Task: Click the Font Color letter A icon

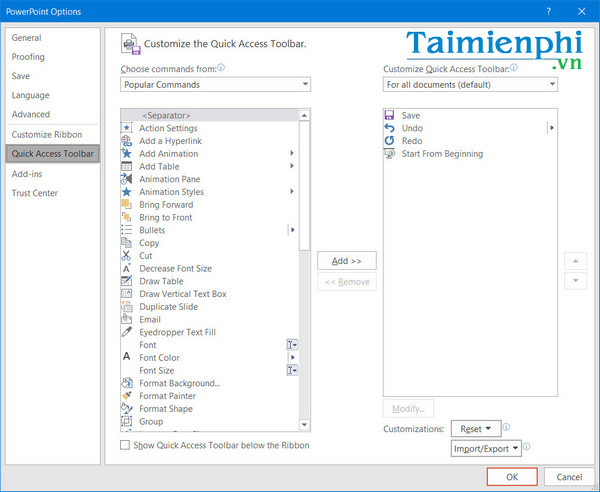Action: (127, 357)
